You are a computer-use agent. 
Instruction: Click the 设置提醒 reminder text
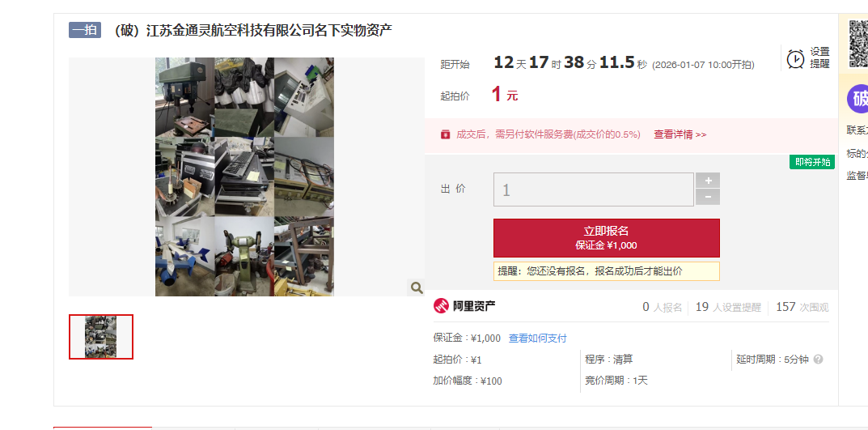coord(819,58)
